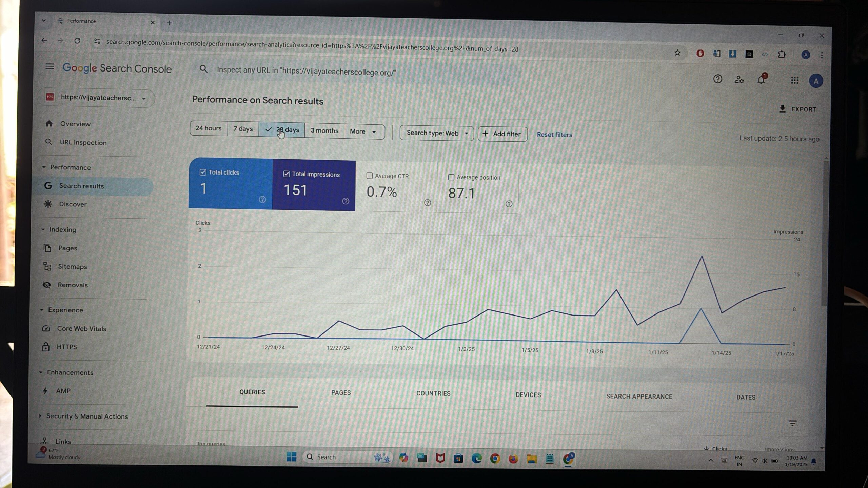
Task: Open Firefox from taskbar
Action: [x=513, y=459]
